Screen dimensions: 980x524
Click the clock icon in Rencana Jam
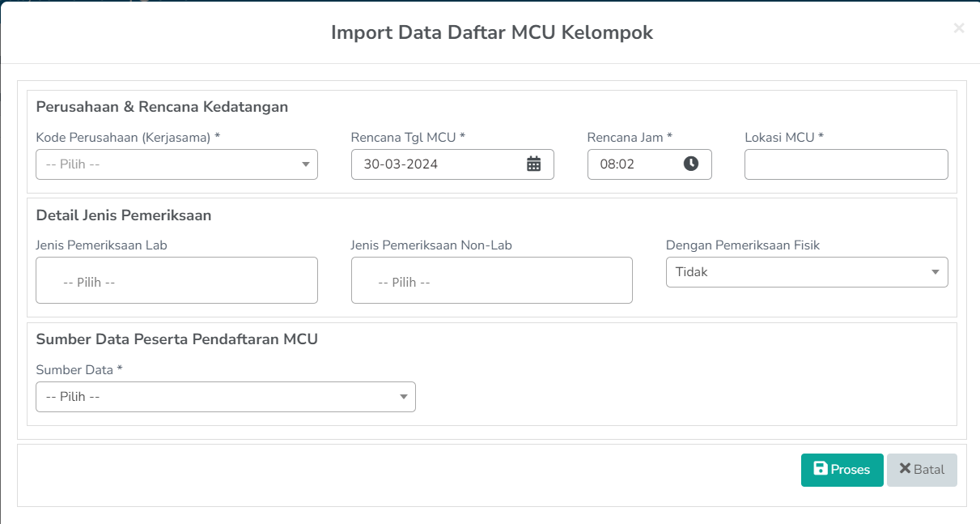click(x=690, y=164)
